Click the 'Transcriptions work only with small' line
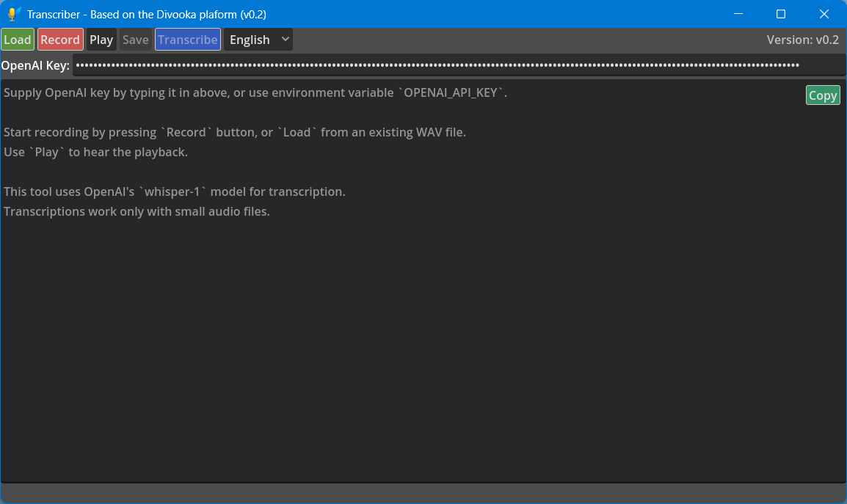Screen dimensions: 847x504 pyautogui.click(x=137, y=211)
